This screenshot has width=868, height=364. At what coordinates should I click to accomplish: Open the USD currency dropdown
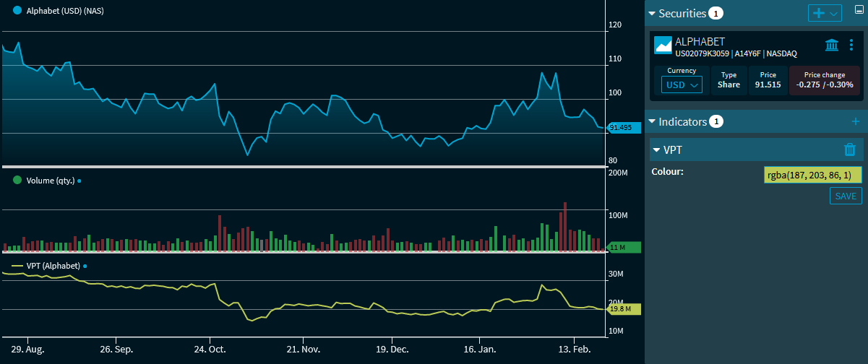[682, 84]
